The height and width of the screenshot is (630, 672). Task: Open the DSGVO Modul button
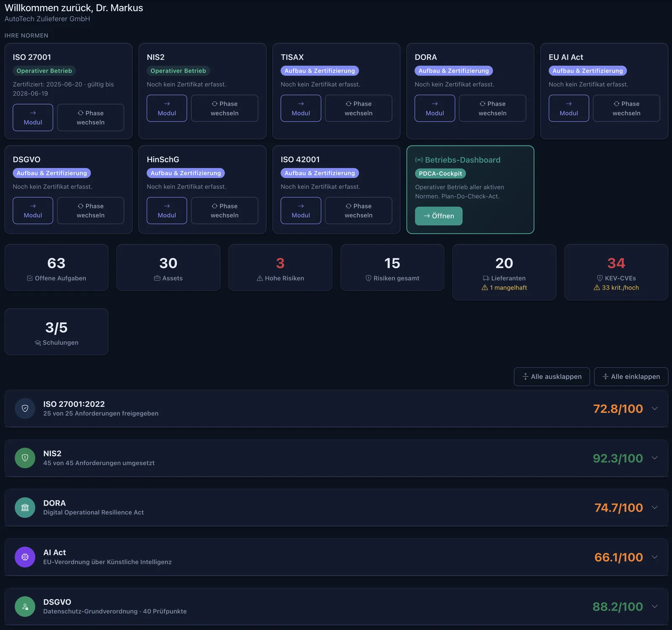33,210
